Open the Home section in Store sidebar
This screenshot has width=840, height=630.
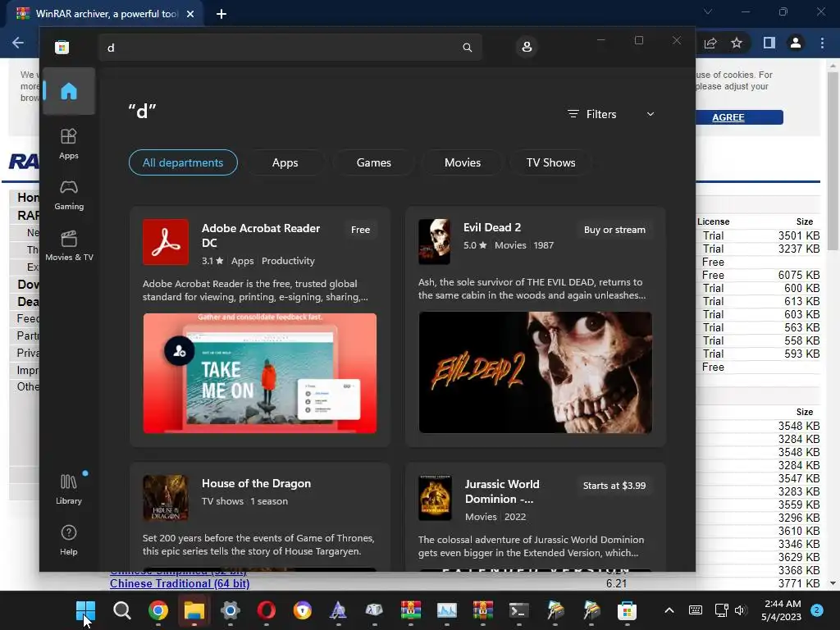click(69, 91)
